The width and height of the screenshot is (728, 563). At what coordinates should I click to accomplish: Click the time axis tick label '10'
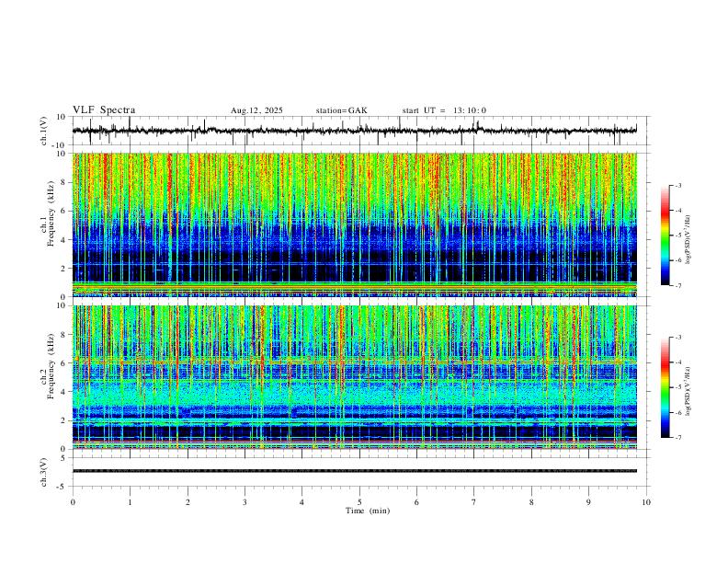(646, 502)
